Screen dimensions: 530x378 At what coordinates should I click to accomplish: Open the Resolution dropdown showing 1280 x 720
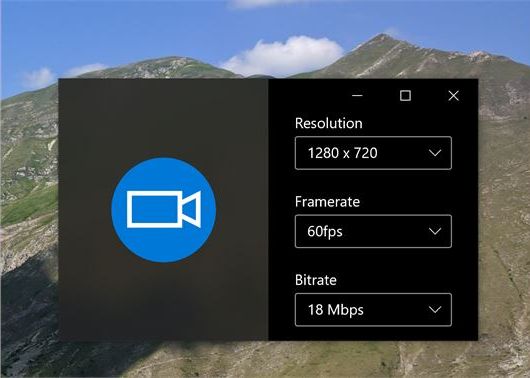pyautogui.click(x=373, y=153)
